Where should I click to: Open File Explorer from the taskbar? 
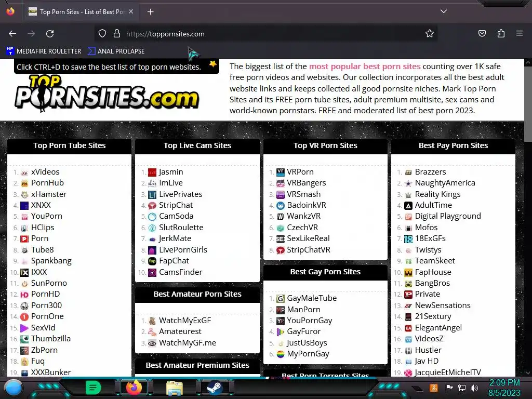pos(175,388)
